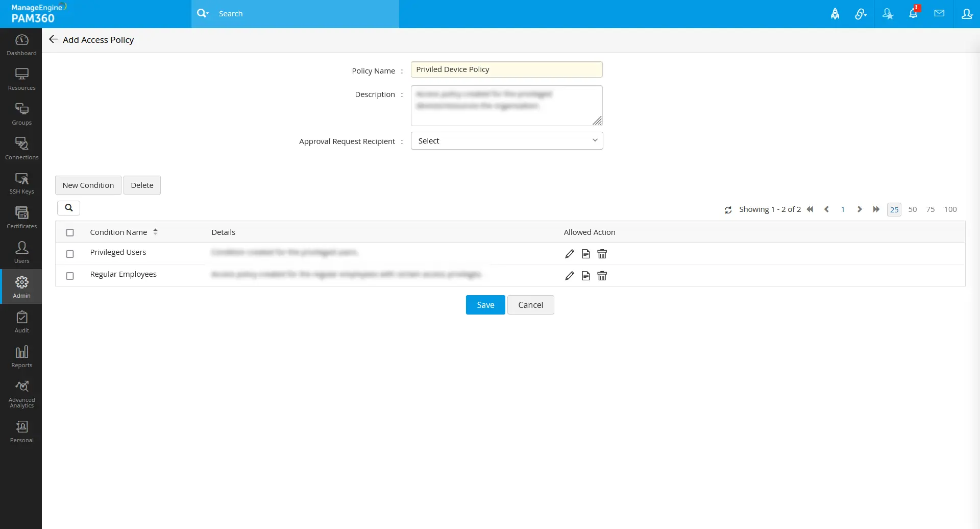Click the Allowed Action column header

tap(590, 232)
